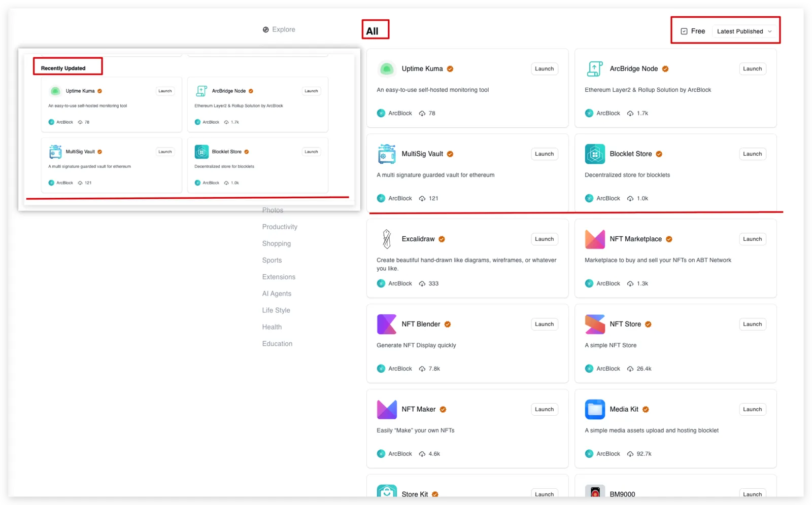Image resolution: width=812 pixels, height=505 pixels.
Task: Launch Uptime Kuma in Recently Updated panel
Action: click(165, 91)
